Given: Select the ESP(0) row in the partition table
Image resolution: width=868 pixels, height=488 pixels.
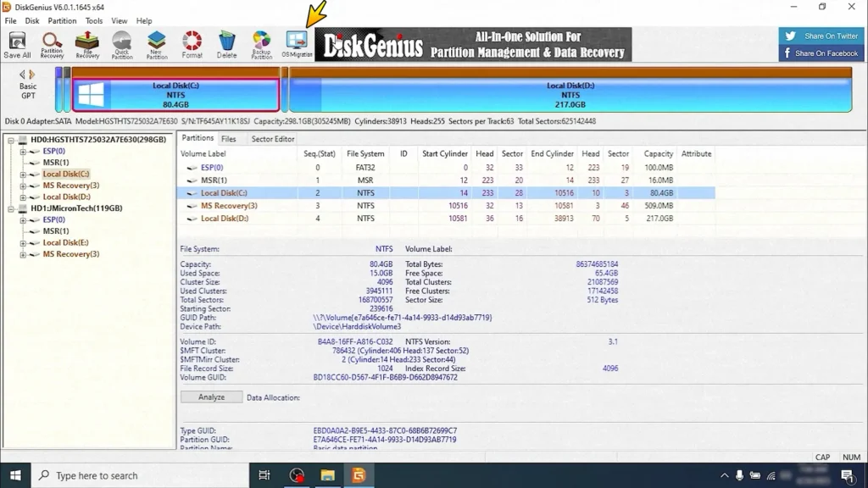Looking at the screenshot, I should click(446, 167).
